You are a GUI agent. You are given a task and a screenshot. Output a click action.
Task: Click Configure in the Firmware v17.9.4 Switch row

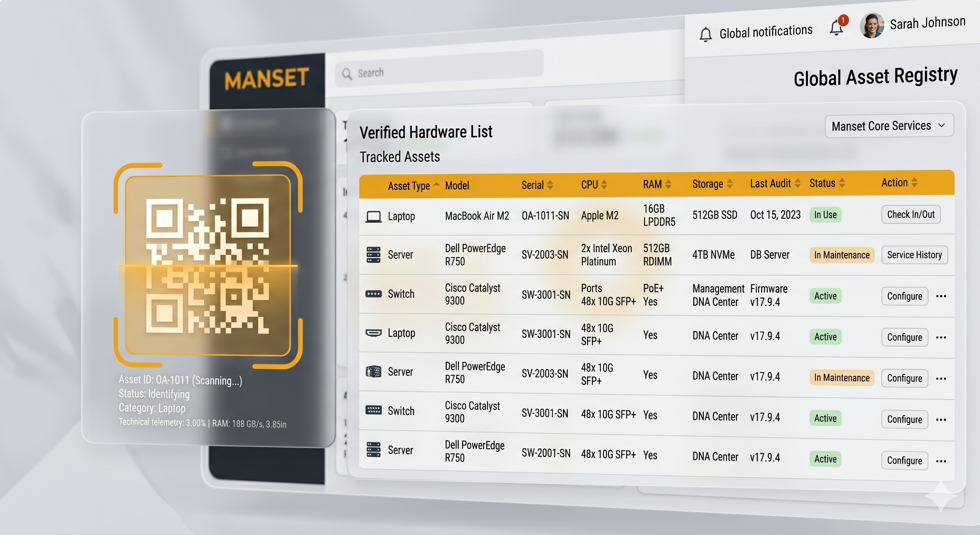pos(905,296)
